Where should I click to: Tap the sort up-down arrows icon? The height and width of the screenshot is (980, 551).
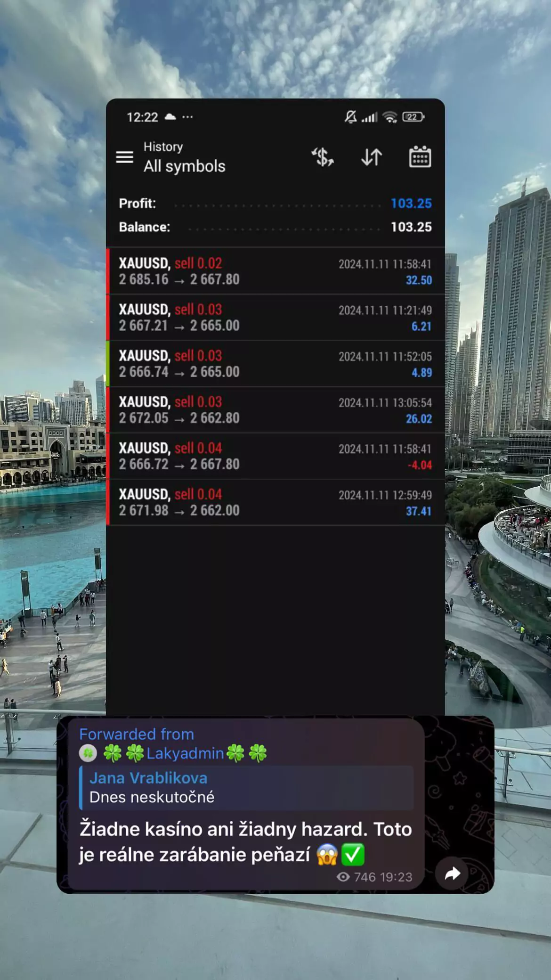(372, 157)
